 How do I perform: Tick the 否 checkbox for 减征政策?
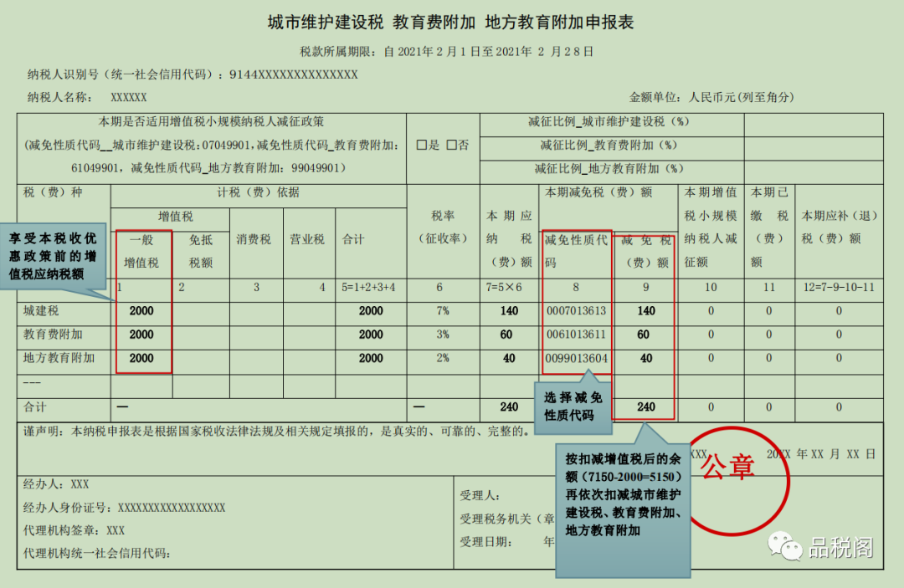pos(452,146)
